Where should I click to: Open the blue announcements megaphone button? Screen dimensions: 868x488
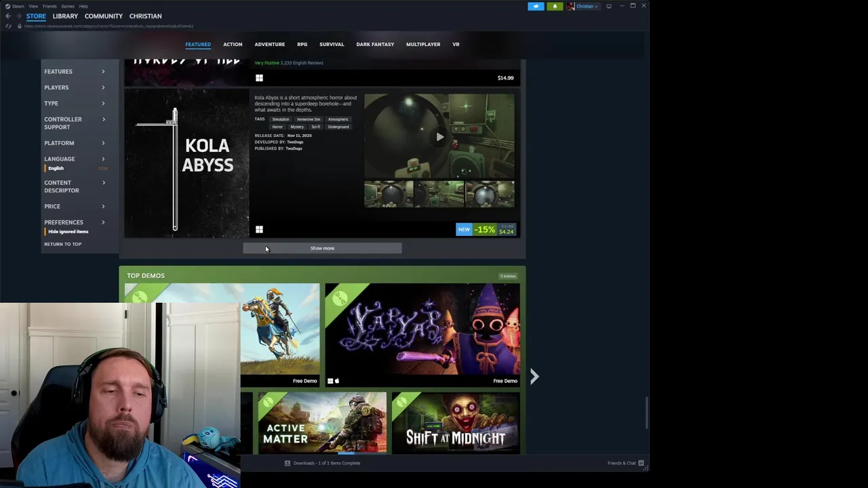click(536, 6)
